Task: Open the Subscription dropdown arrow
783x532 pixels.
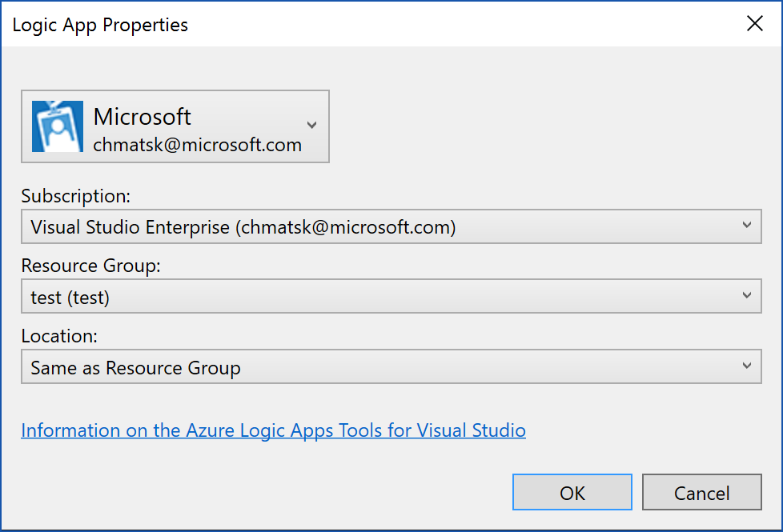Action: (746, 226)
